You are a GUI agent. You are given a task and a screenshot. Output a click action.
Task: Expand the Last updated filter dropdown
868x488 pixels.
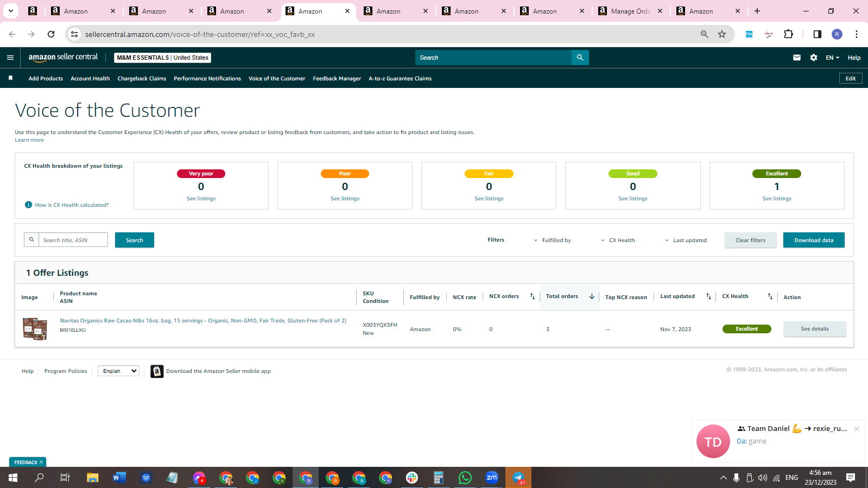(x=686, y=240)
